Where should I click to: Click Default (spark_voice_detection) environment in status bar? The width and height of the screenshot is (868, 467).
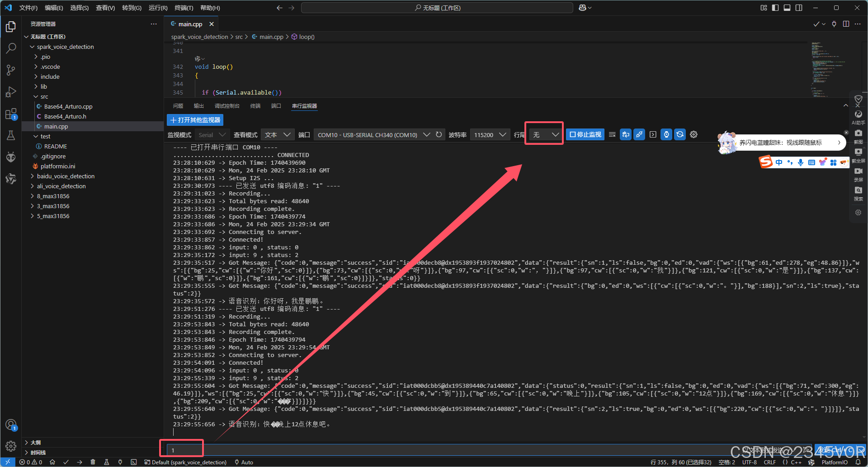click(x=185, y=462)
